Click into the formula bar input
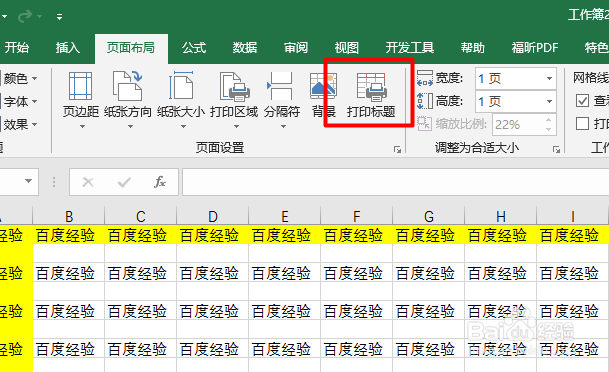The image size is (609, 372). 395,182
